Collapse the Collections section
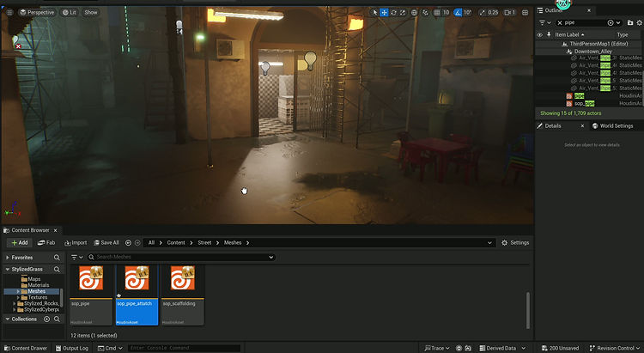This screenshot has width=644, height=353. click(8, 320)
